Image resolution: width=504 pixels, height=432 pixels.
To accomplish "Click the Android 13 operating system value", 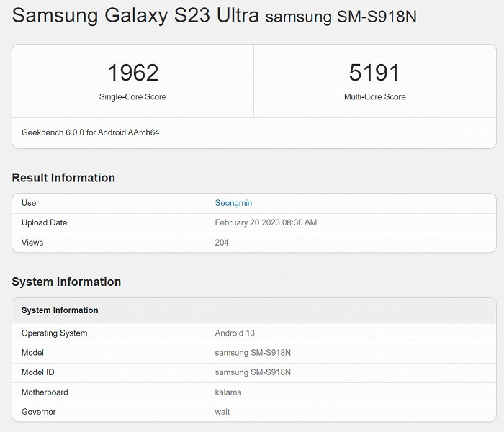I will (235, 333).
